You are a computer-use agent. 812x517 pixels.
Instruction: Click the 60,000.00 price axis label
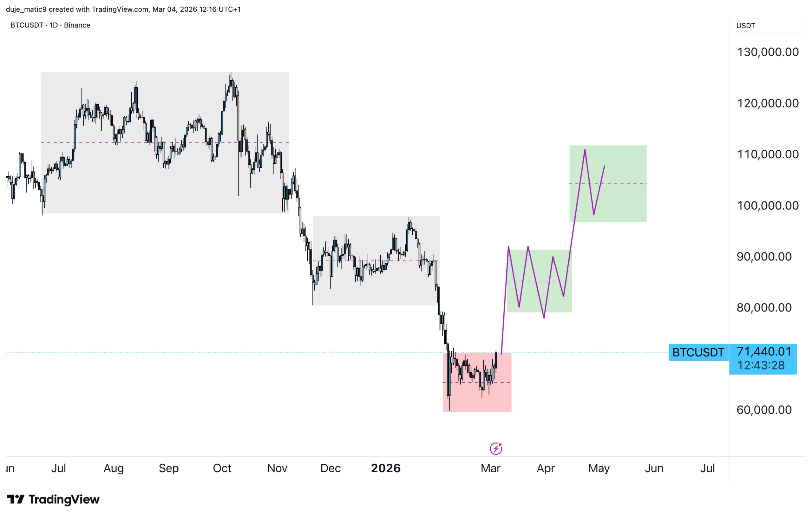[x=764, y=410]
